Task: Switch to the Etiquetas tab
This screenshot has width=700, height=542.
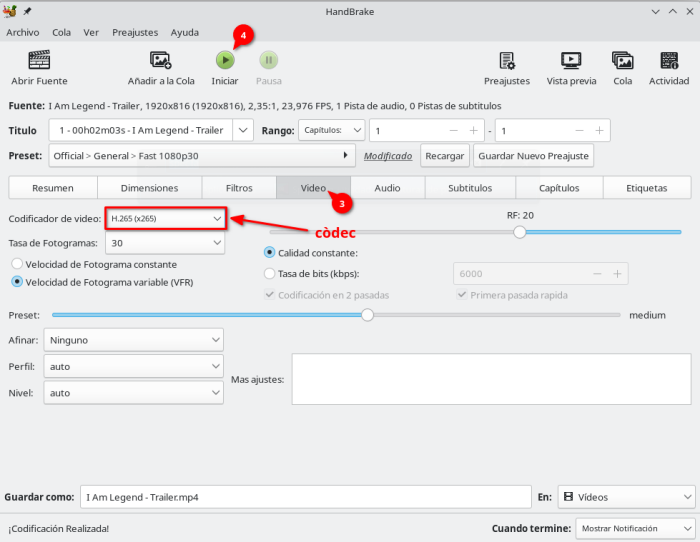Action: [x=646, y=188]
